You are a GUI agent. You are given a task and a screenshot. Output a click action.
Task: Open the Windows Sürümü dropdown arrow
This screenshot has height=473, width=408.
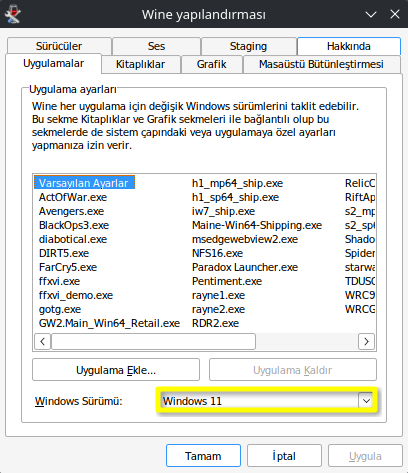pos(366,400)
